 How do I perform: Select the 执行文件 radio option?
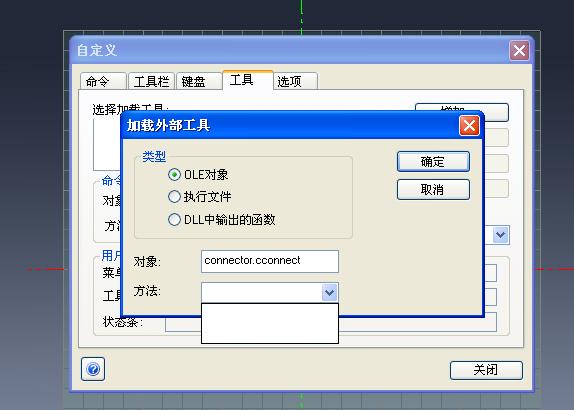point(174,197)
